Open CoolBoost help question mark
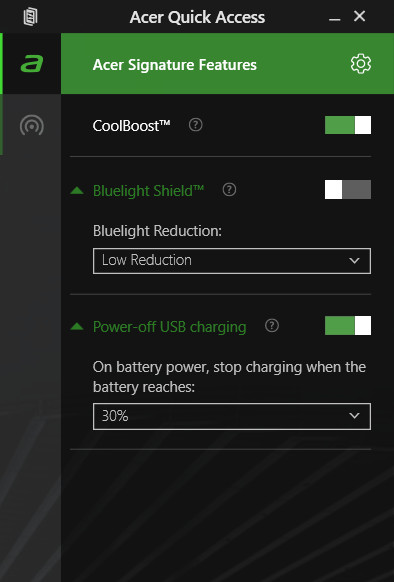The width and height of the screenshot is (394, 582). pos(195,125)
